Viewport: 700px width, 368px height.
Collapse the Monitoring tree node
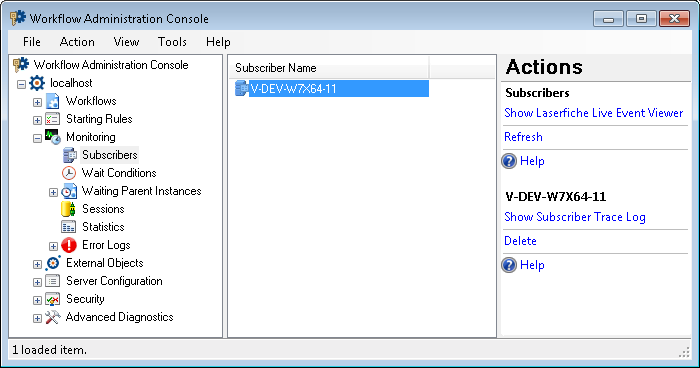tap(38, 138)
